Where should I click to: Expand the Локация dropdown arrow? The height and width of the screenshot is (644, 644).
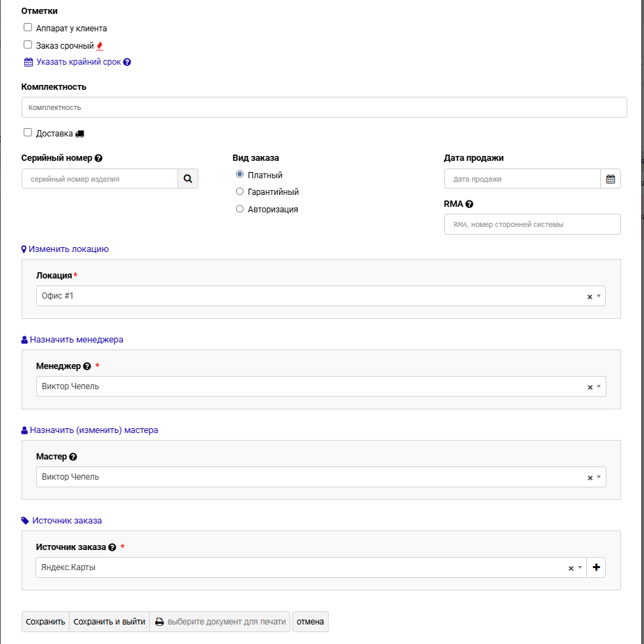(x=599, y=296)
